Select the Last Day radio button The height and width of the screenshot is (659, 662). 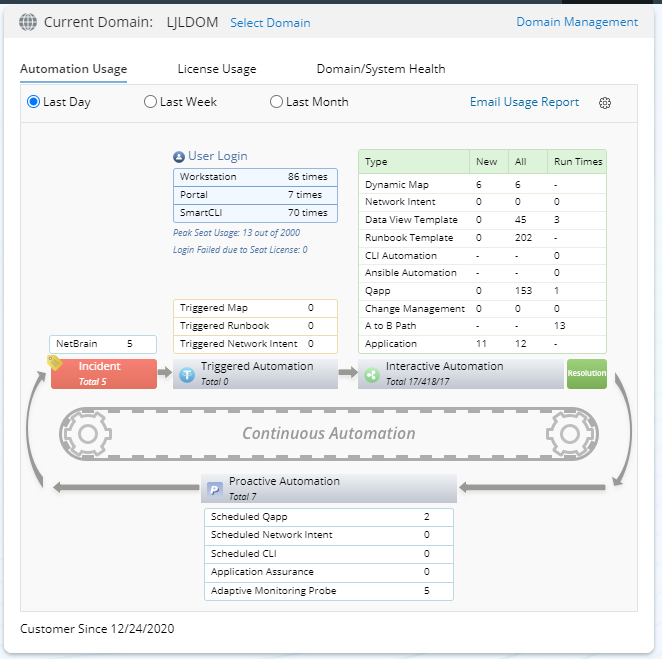[x=33, y=102]
